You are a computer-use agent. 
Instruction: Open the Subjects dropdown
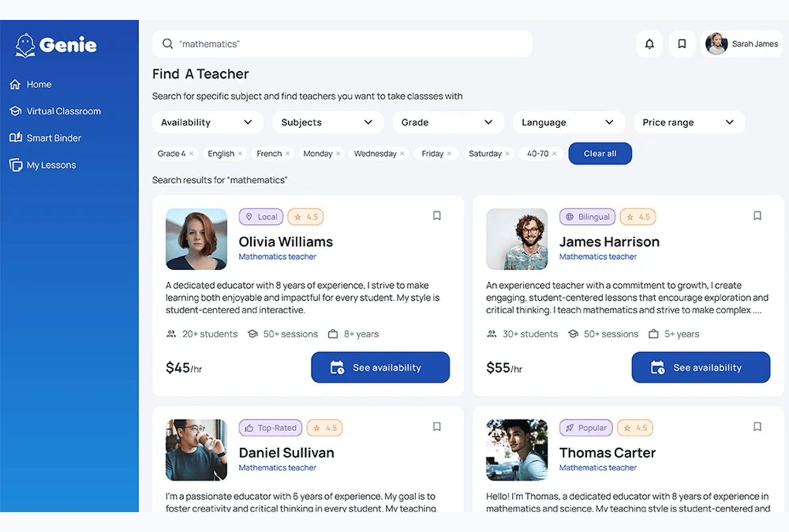pyautogui.click(x=327, y=122)
